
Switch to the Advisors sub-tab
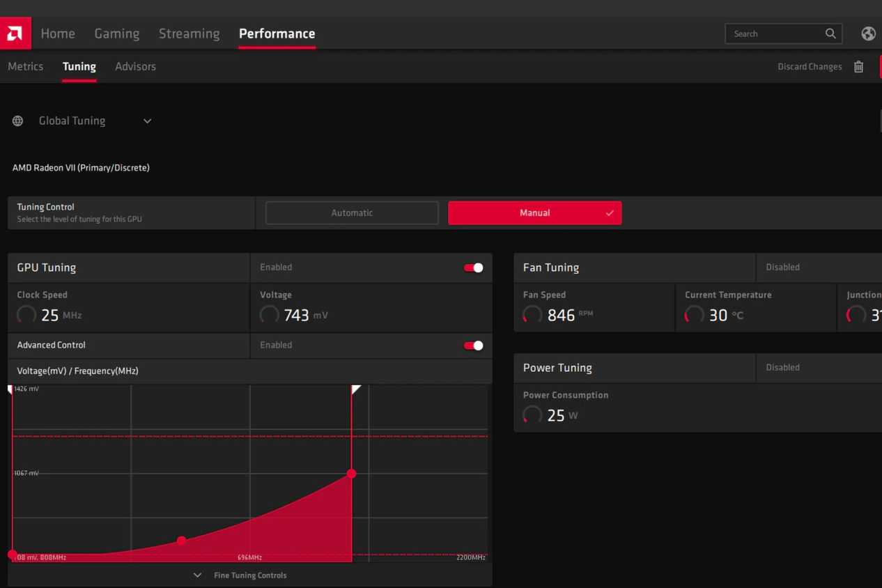coord(135,67)
